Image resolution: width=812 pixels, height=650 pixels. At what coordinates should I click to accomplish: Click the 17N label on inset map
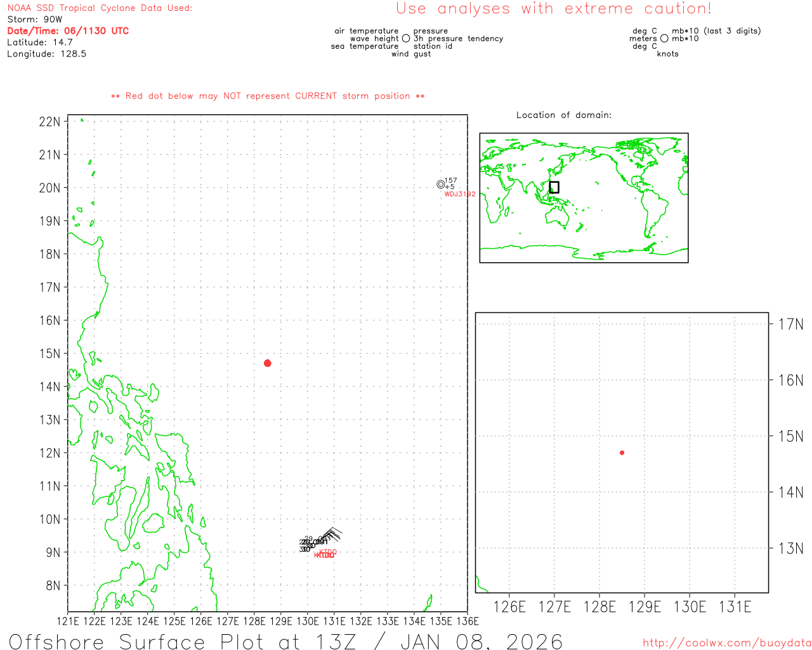coord(790,324)
